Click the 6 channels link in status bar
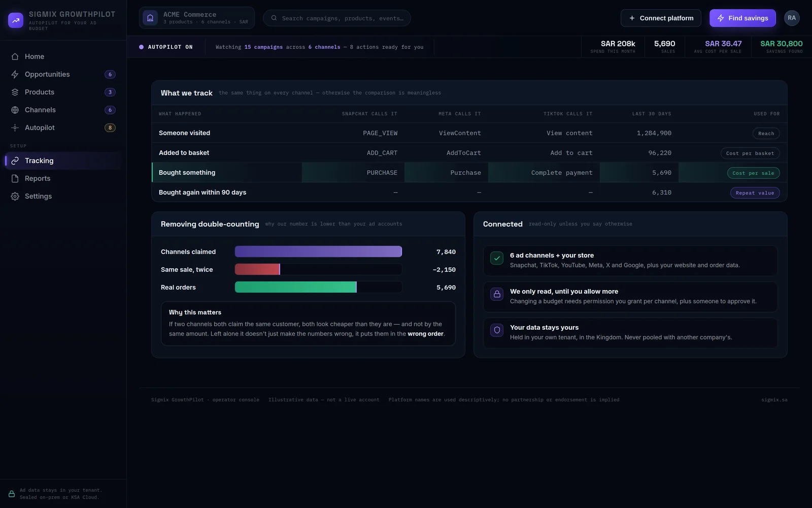 pyautogui.click(x=324, y=47)
